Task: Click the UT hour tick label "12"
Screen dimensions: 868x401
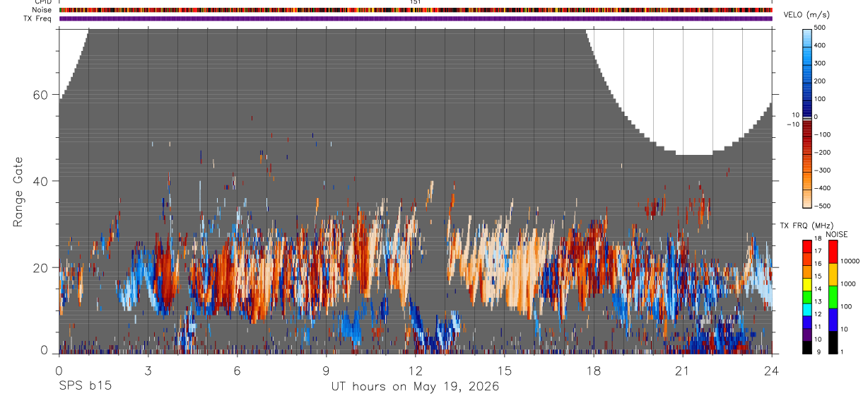Action: (x=416, y=369)
